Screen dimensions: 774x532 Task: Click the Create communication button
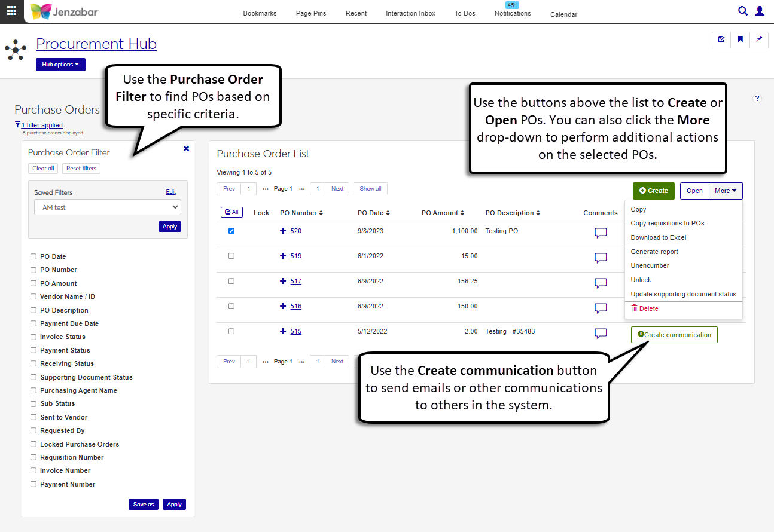click(674, 335)
